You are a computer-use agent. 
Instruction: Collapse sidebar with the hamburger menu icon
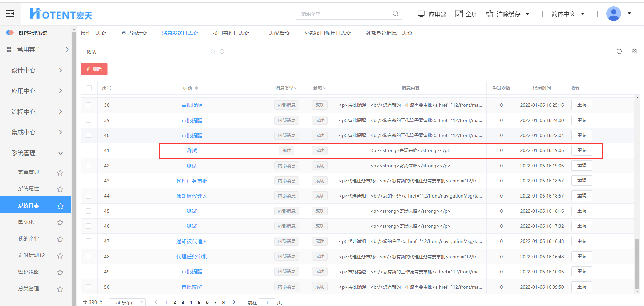pos(10,14)
